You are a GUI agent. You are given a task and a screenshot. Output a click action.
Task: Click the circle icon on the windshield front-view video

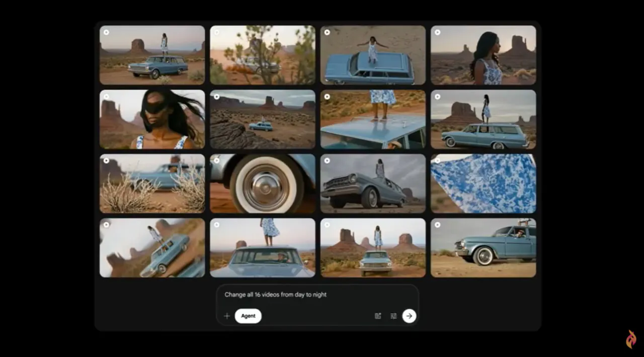tap(217, 225)
